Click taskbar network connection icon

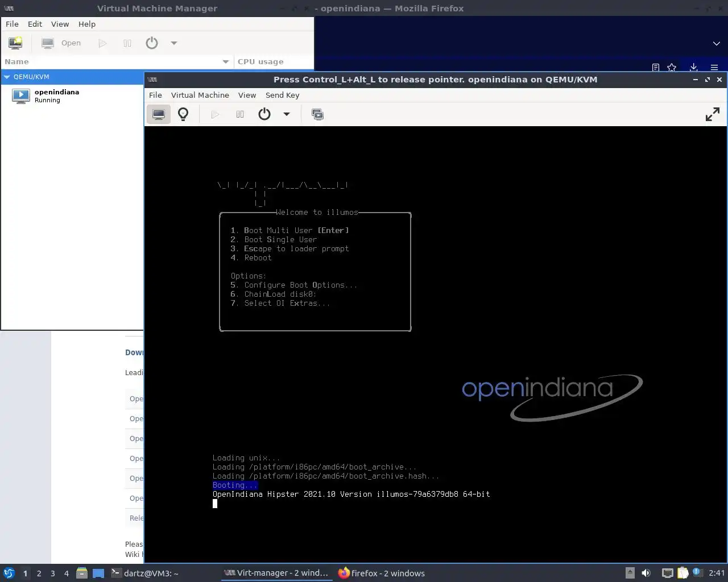click(x=668, y=573)
